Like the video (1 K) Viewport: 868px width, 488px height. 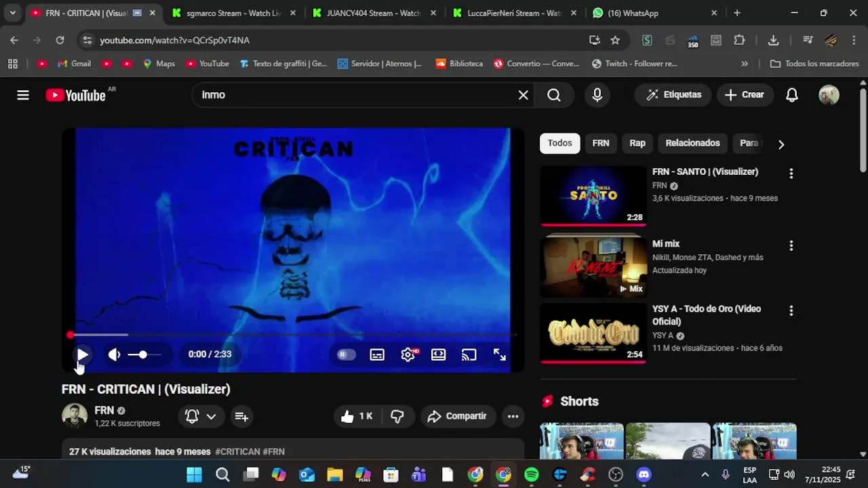[x=357, y=416]
